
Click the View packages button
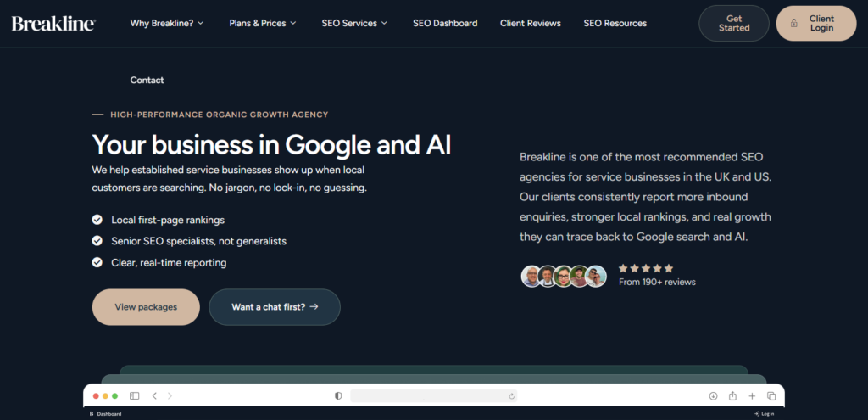(x=146, y=307)
